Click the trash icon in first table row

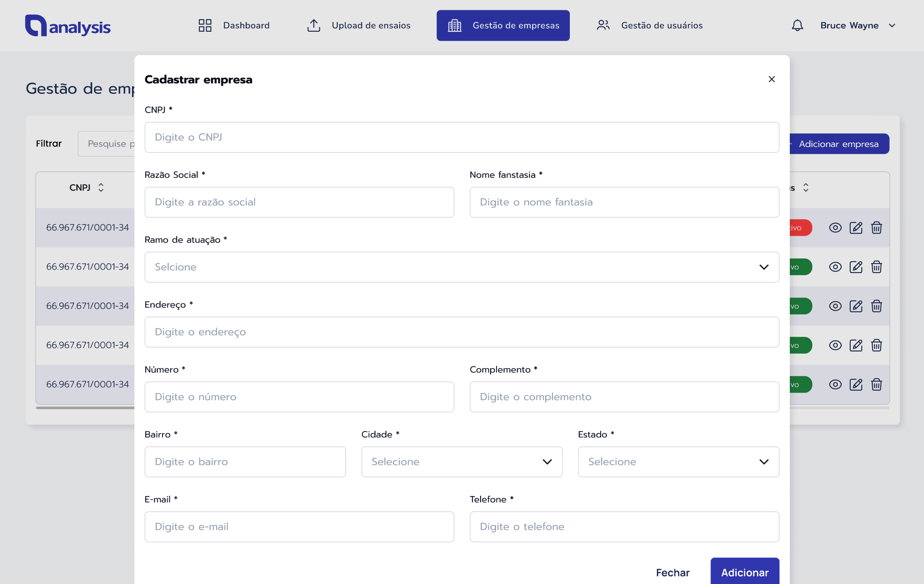pos(876,228)
